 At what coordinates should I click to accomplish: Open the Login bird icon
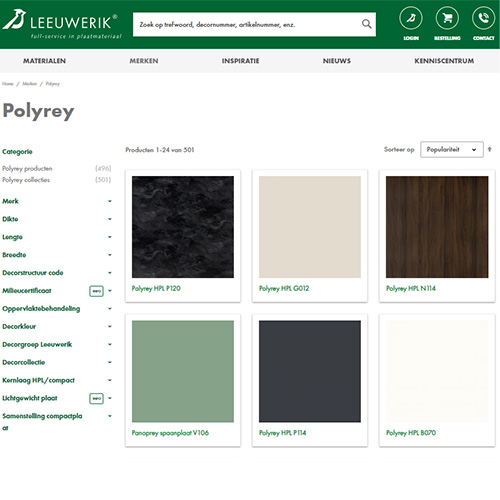(411, 18)
